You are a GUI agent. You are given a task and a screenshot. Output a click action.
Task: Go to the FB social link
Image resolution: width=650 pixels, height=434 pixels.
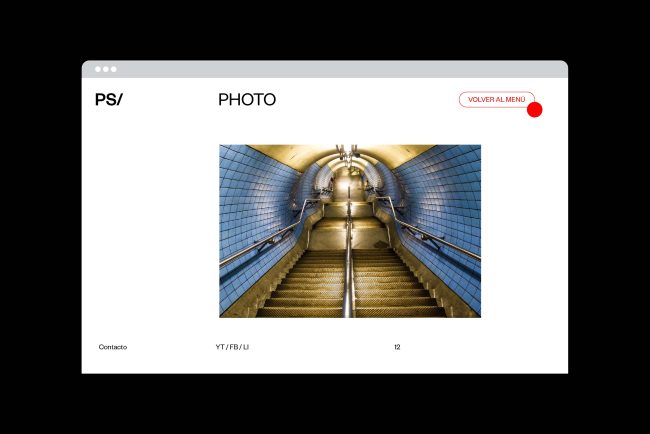(233, 347)
